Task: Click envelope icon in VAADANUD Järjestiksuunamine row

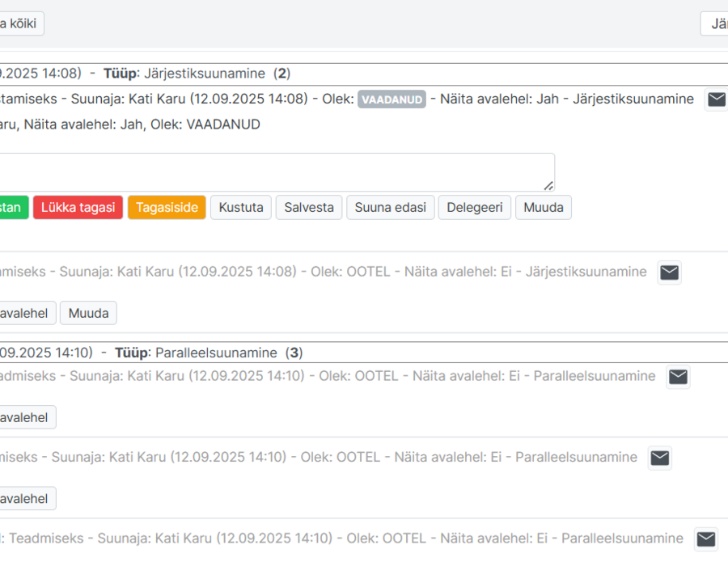Action: pos(717,99)
